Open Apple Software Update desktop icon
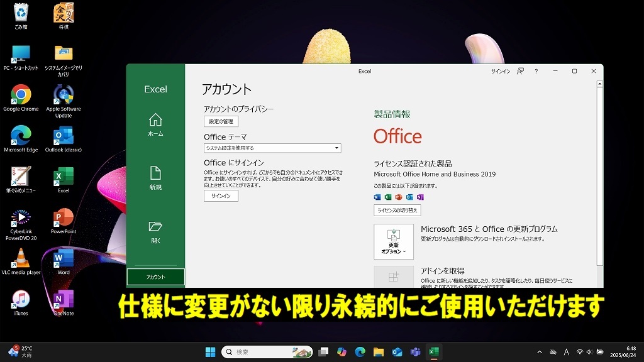 [64, 101]
